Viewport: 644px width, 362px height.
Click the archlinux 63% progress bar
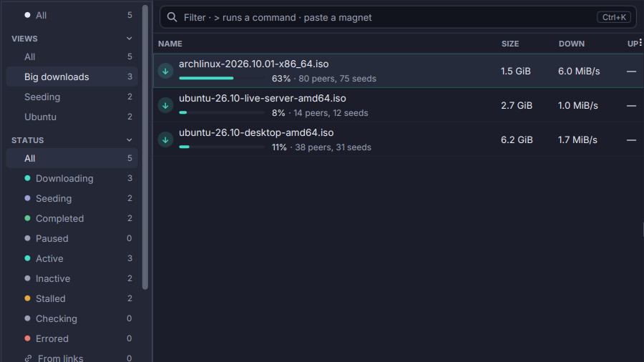click(222, 78)
